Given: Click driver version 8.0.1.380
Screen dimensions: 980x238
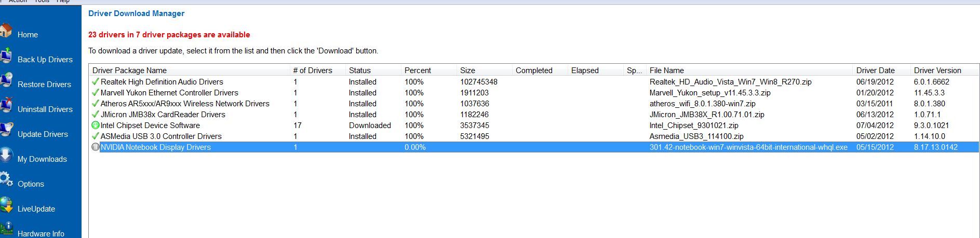Looking at the screenshot, I should click(x=930, y=104).
